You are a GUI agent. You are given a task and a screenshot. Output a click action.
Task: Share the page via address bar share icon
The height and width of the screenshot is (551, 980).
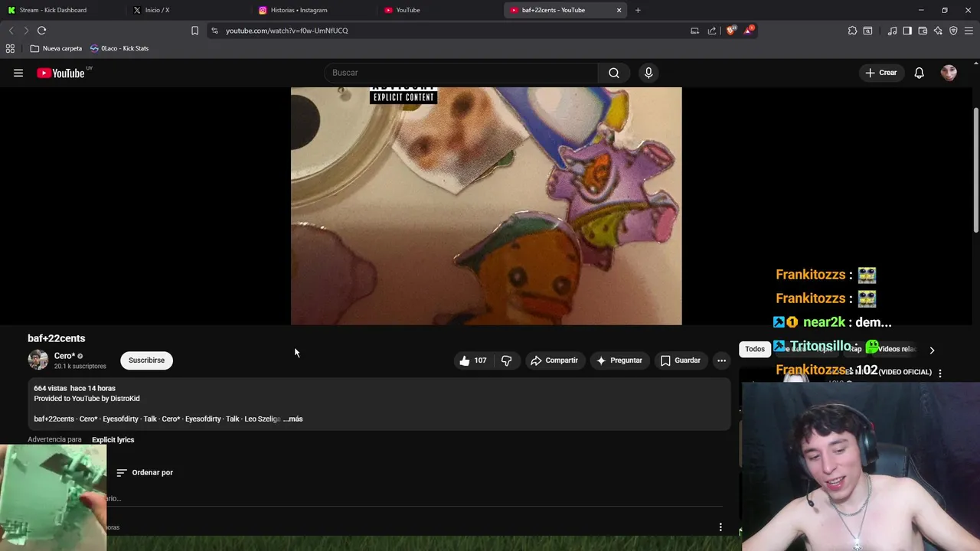(712, 31)
